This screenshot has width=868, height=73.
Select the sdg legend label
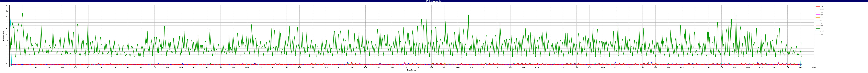822,28
